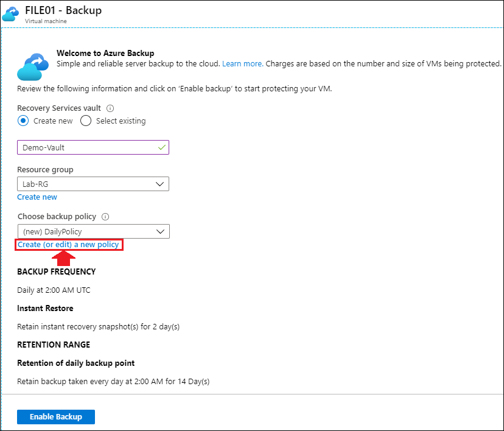The height and width of the screenshot is (431, 504).
Task: Open the Learn more link
Action: [243, 64]
